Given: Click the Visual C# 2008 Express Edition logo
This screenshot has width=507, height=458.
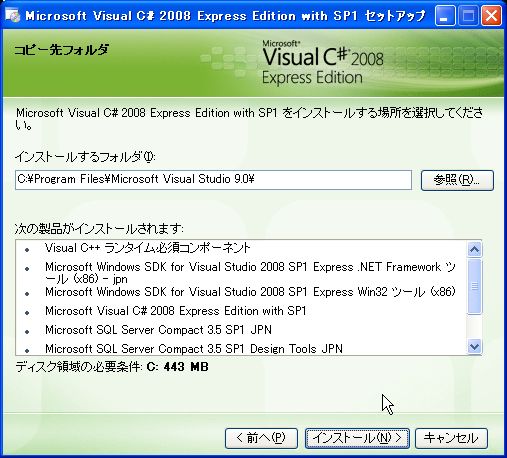Looking at the screenshot, I should click(x=322, y=63).
